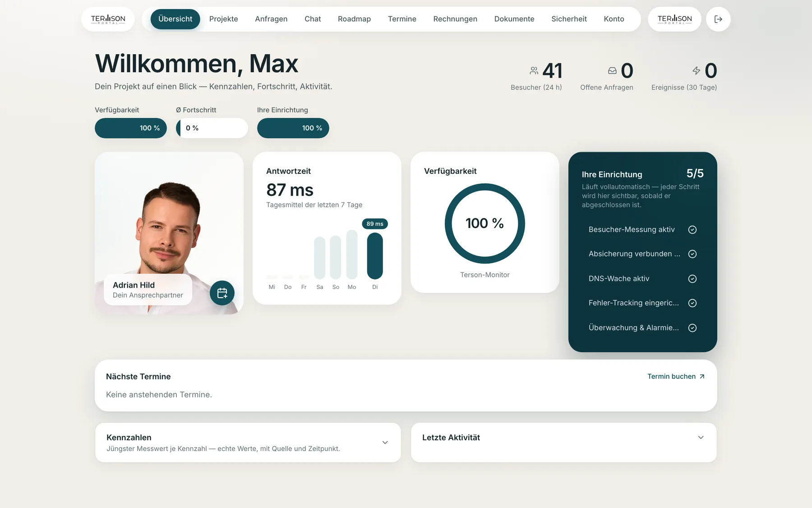Click the 5/5 setup counter
The width and height of the screenshot is (812, 508).
click(x=695, y=174)
